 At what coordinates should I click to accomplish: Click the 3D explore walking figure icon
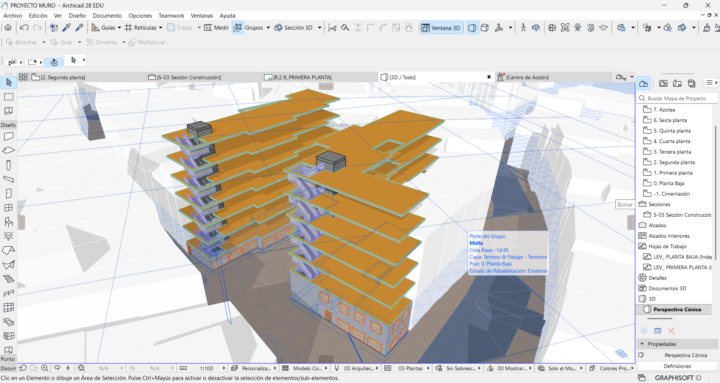click(523, 28)
